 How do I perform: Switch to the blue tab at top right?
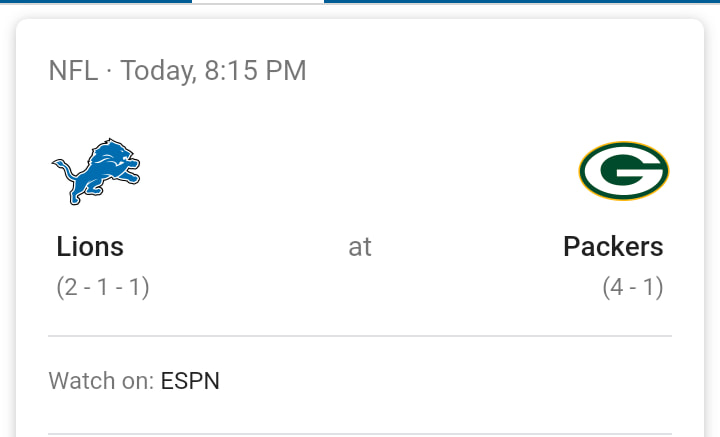[522, 1]
